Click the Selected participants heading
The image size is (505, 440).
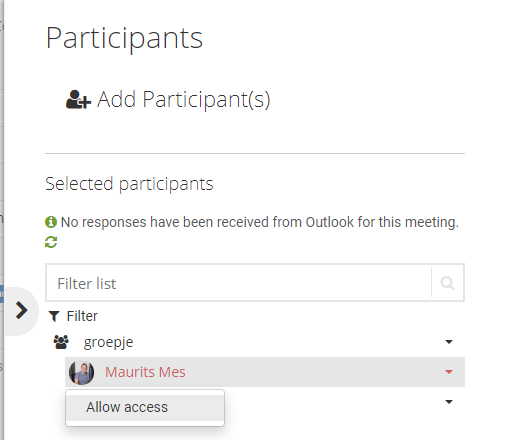click(x=129, y=184)
